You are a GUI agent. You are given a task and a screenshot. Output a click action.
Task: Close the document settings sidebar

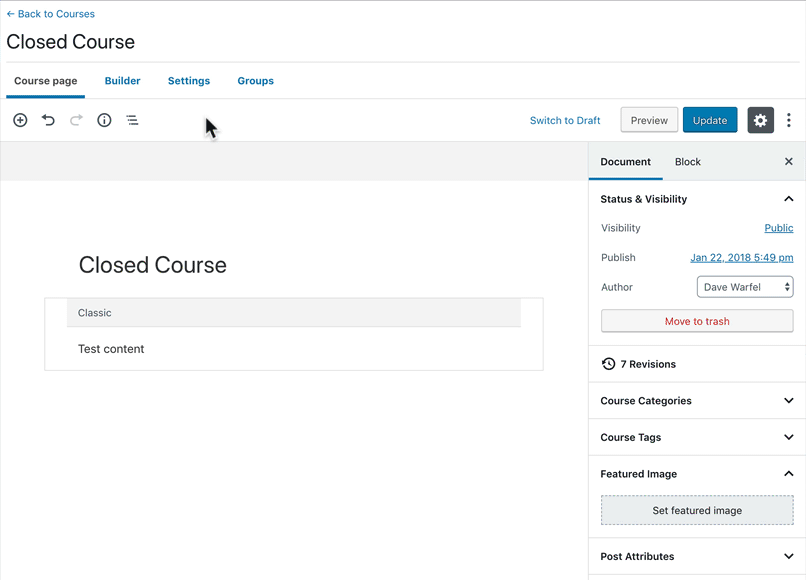tap(788, 161)
